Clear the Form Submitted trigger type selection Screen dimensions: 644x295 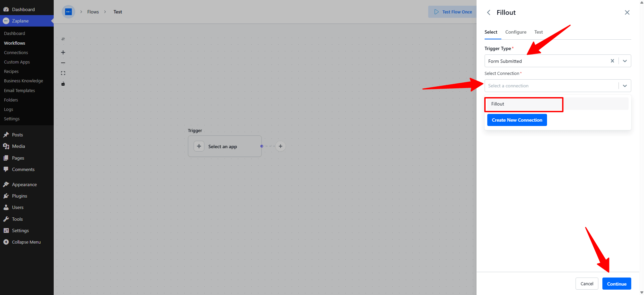click(x=612, y=61)
